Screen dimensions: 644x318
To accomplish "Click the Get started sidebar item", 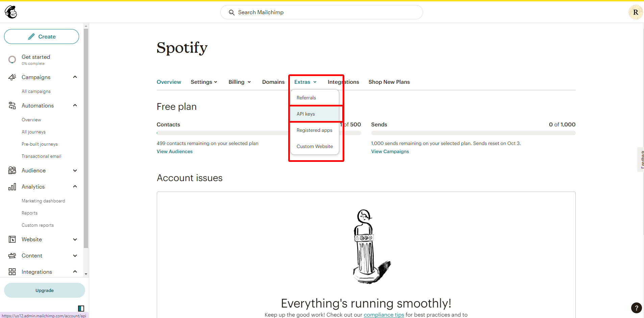I will point(35,60).
